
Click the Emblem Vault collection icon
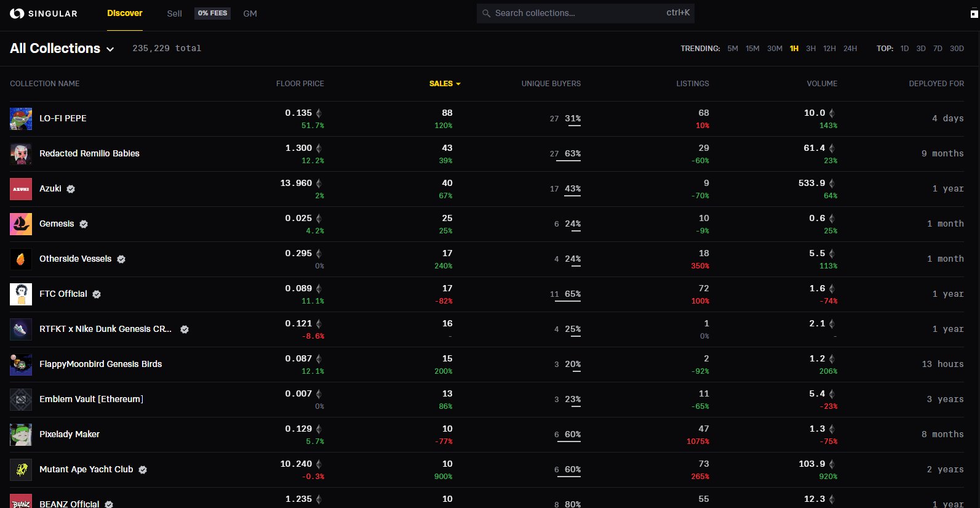(21, 400)
